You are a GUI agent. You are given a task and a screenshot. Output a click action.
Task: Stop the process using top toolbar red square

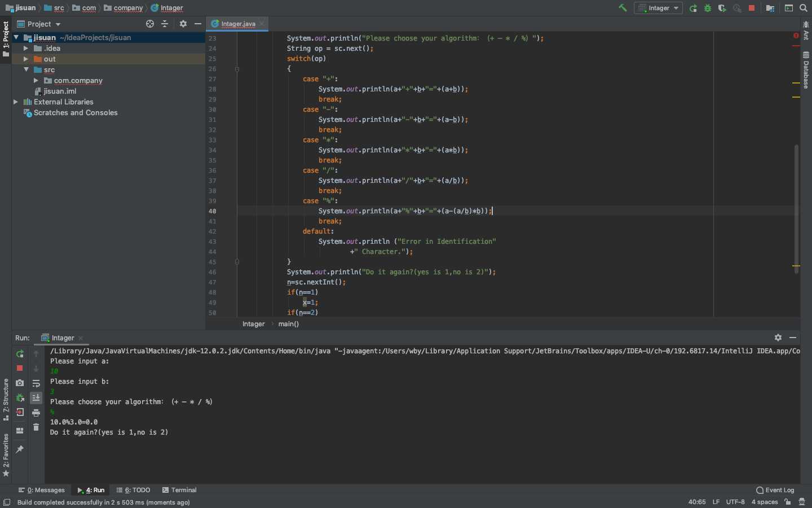(x=752, y=8)
